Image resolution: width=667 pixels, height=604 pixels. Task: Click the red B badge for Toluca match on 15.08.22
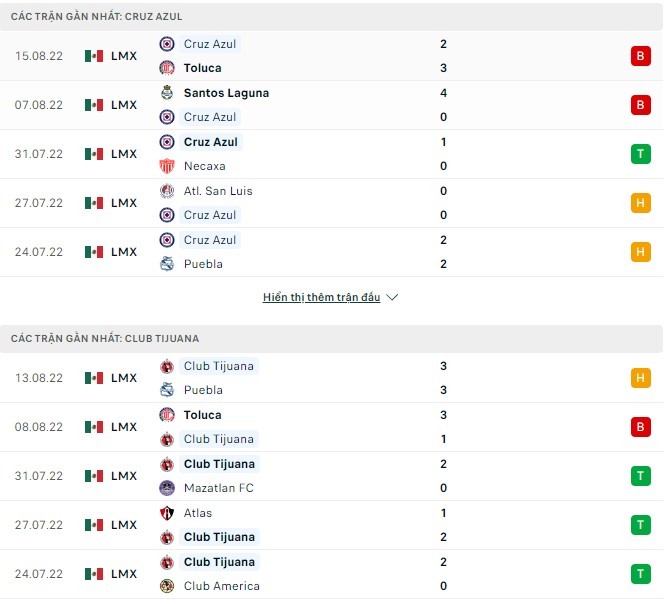640,56
